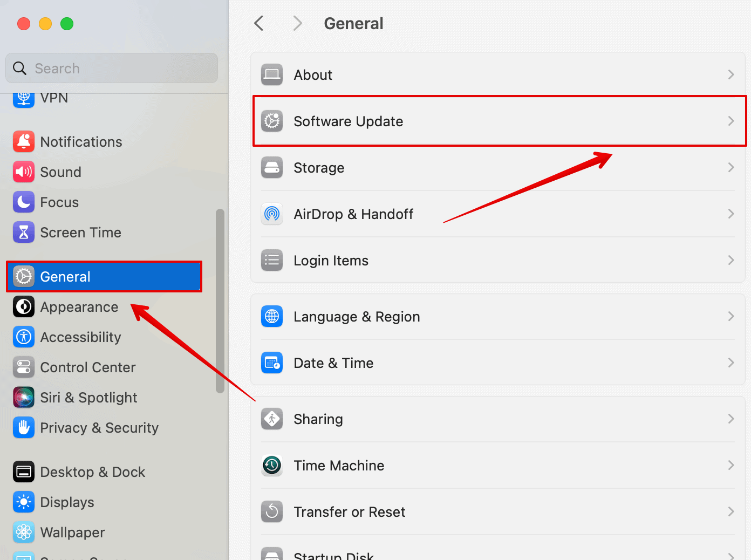Click the Focus moon icon
Viewport: 751px width, 560px height.
click(x=24, y=202)
